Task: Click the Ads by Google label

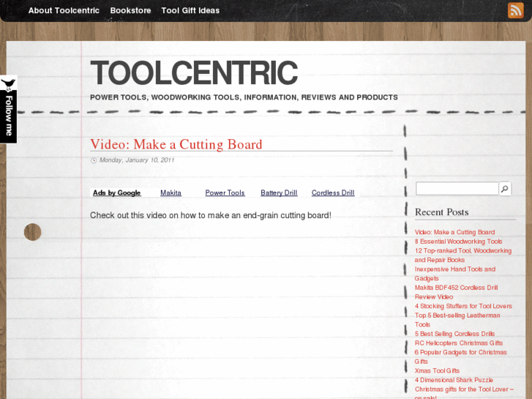Action: (116, 193)
